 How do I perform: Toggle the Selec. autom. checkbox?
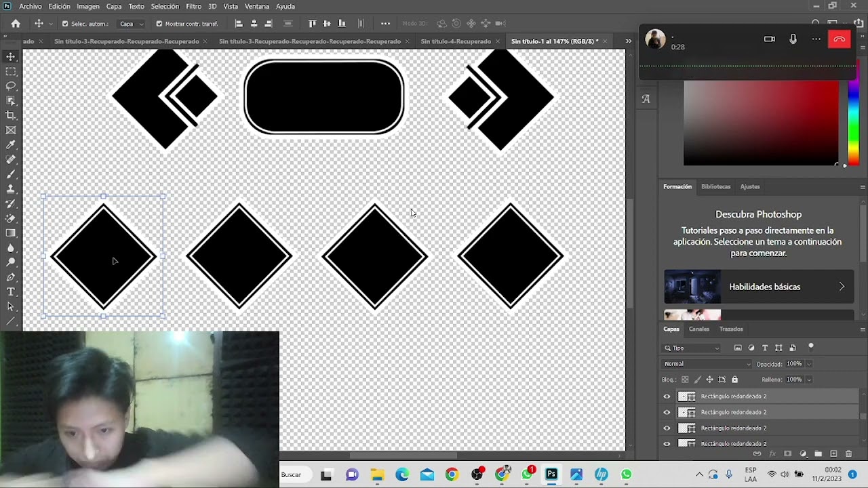tap(65, 24)
